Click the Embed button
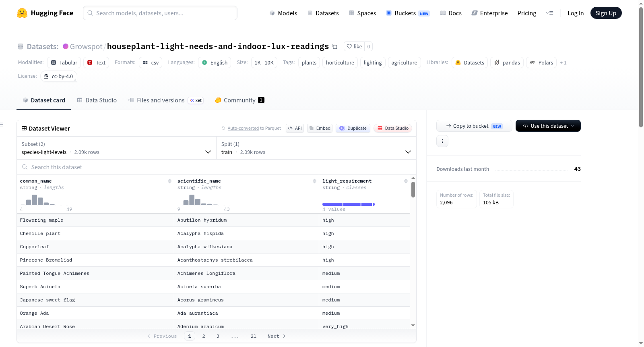The image size is (644, 347). (x=320, y=128)
